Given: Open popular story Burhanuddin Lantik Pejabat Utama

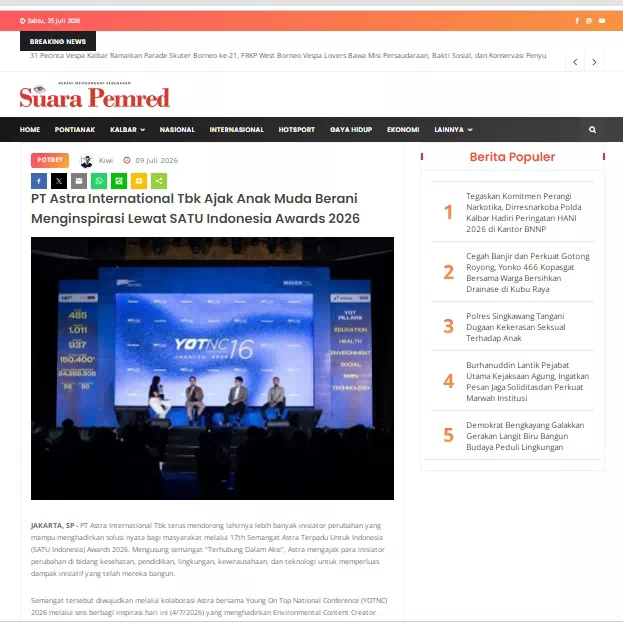Looking at the screenshot, I should coord(527,382).
